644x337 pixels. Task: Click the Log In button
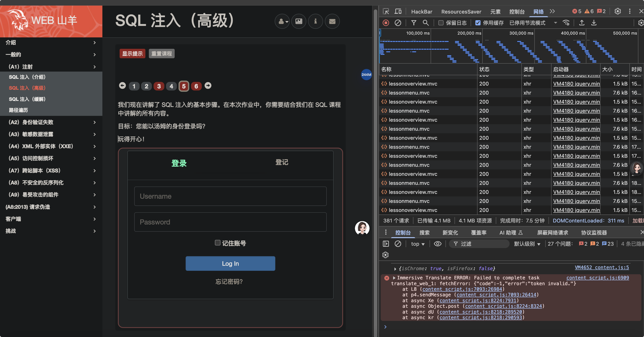click(231, 263)
